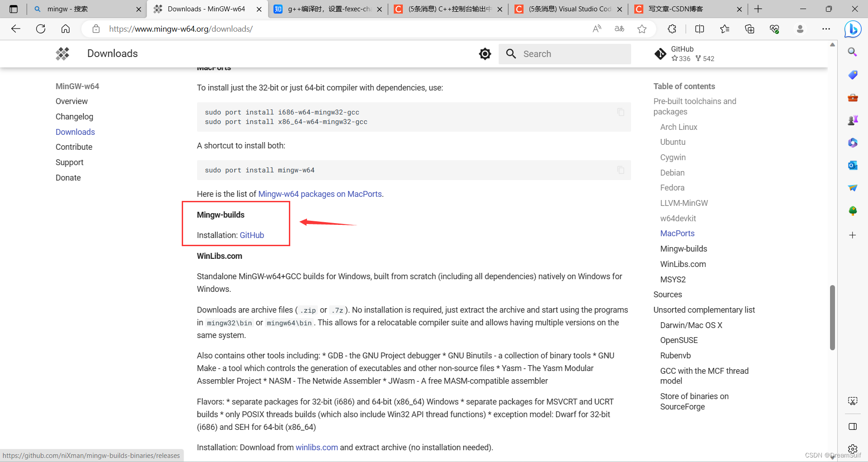Open Contribute in left navigation

pyautogui.click(x=74, y=147)
